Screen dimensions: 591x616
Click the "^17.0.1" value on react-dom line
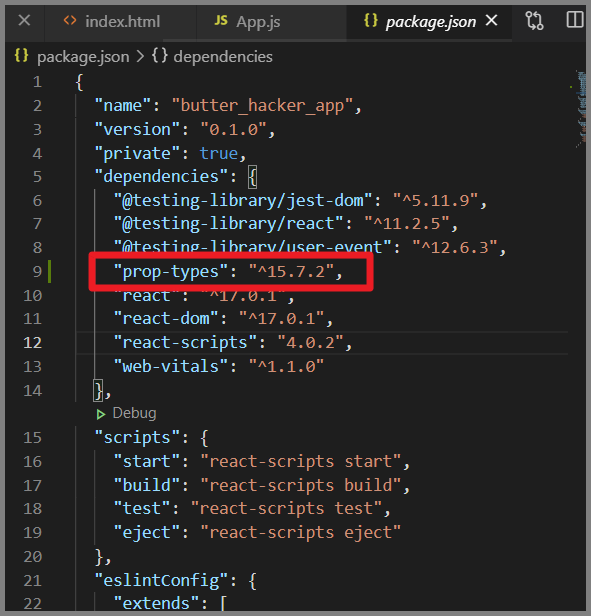(282, 319)
